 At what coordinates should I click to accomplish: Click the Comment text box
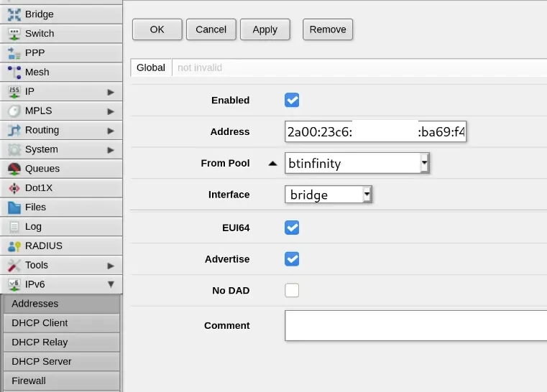click(416, 325)
